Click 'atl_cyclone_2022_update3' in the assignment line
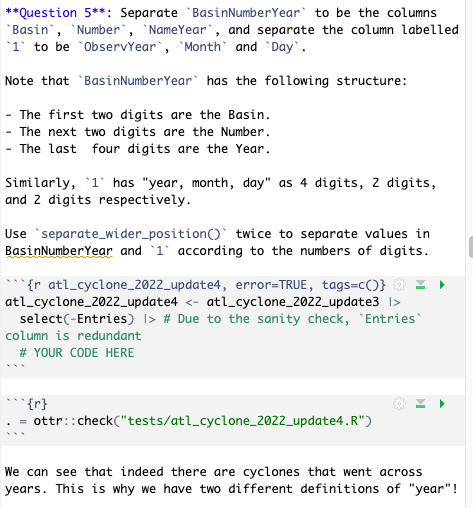473x508 pixels. 293,302
